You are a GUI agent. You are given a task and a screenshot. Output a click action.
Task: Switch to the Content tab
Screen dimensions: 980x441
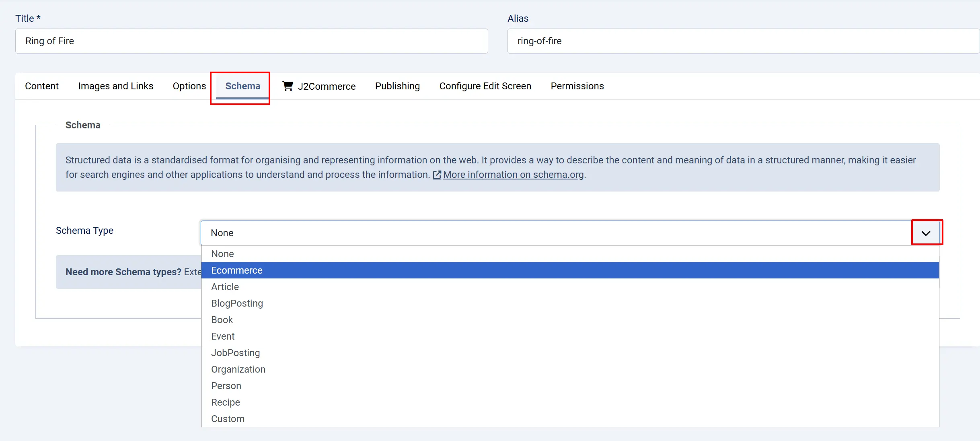[42, 86]
